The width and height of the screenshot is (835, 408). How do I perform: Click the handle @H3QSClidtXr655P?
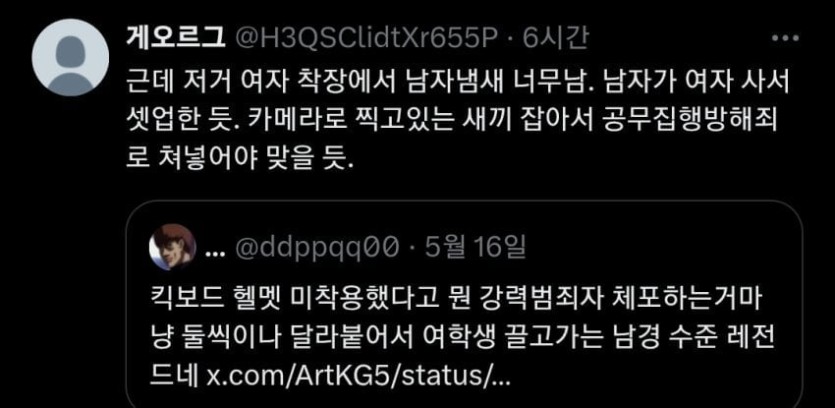(x=367, y=38)
